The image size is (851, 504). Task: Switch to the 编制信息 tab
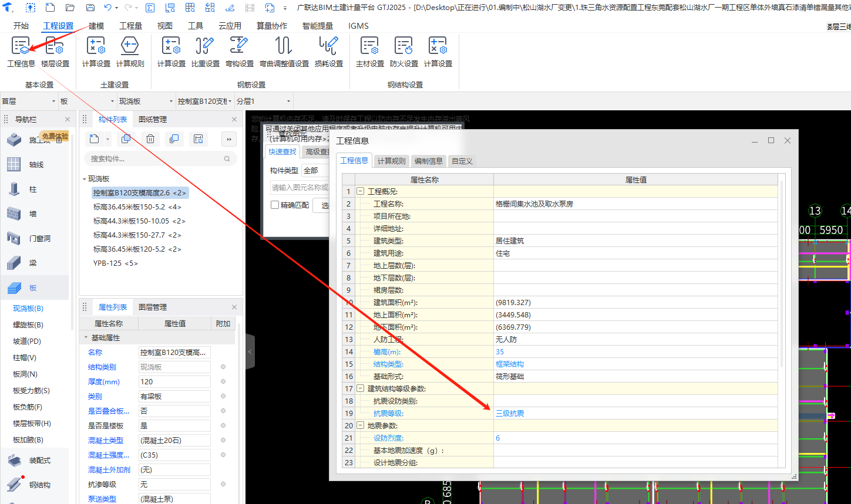429,161
